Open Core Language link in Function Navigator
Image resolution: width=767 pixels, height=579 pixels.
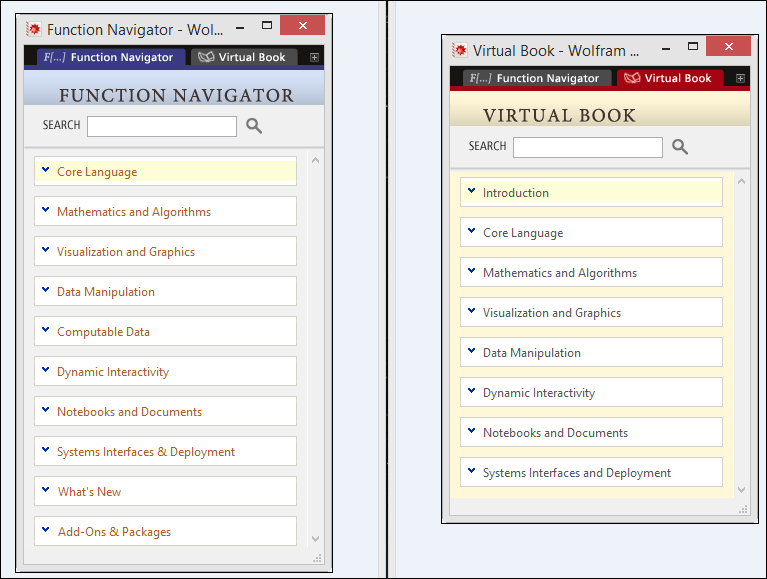pyautogui.click(x=97, y=172)
